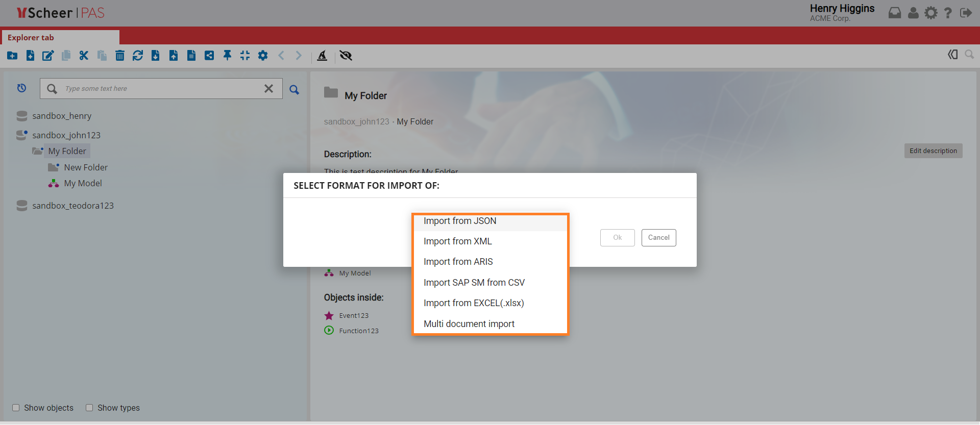Open the user profile icon
This screenshot has width=980, height=425.
point(913,13)
